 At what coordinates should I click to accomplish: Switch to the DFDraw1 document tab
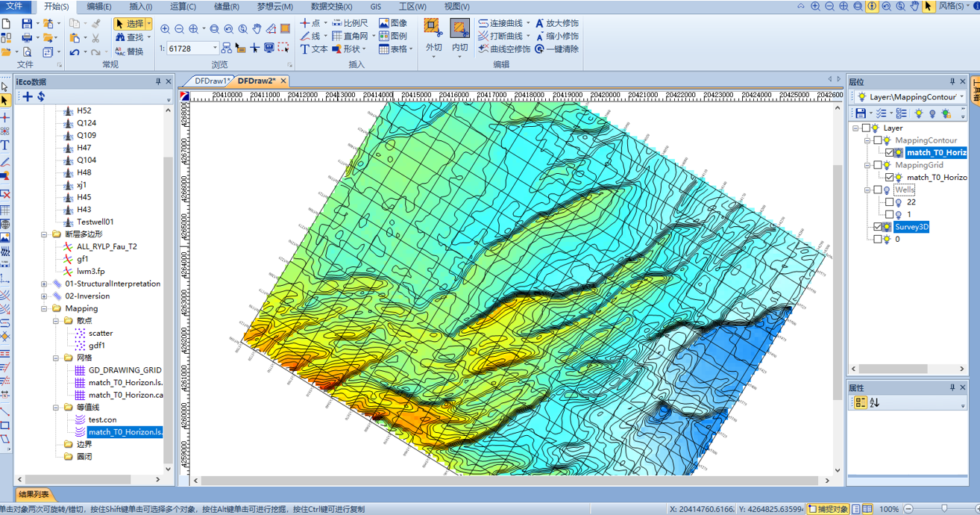tap(211, 81)
